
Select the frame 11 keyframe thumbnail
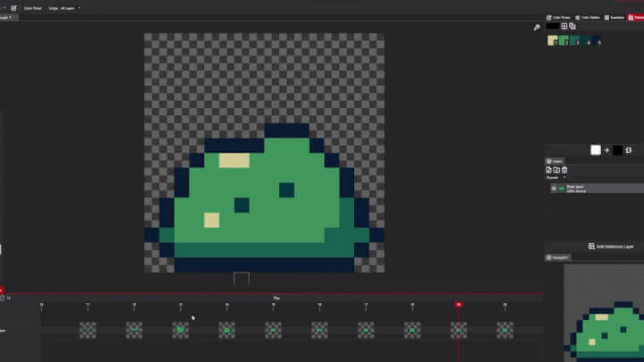88,331
